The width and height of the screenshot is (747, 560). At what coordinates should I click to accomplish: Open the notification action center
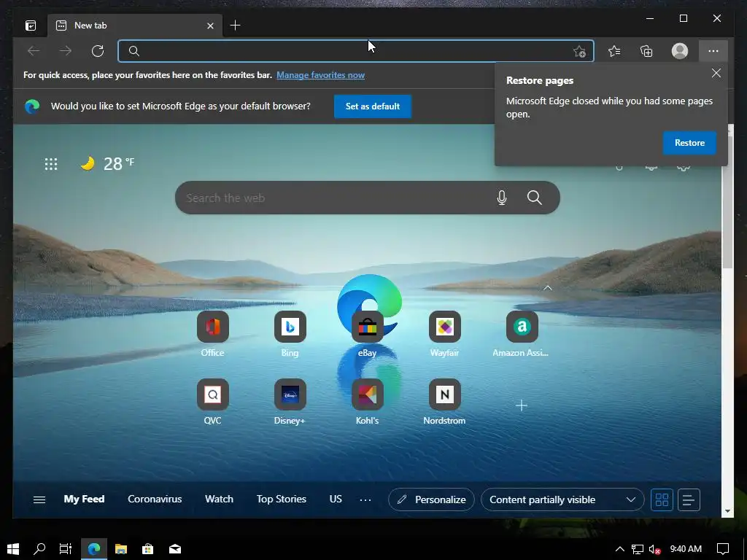[x=723, y=549]
